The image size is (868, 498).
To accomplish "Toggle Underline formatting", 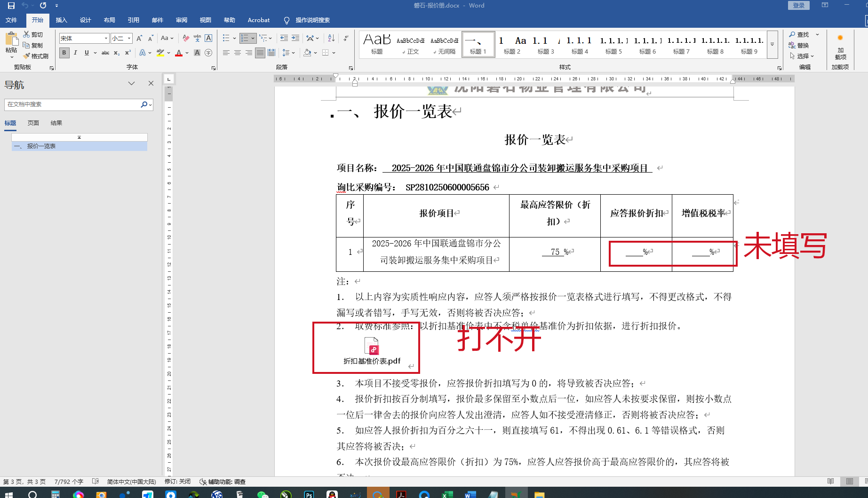I will (x=87, y=53).
